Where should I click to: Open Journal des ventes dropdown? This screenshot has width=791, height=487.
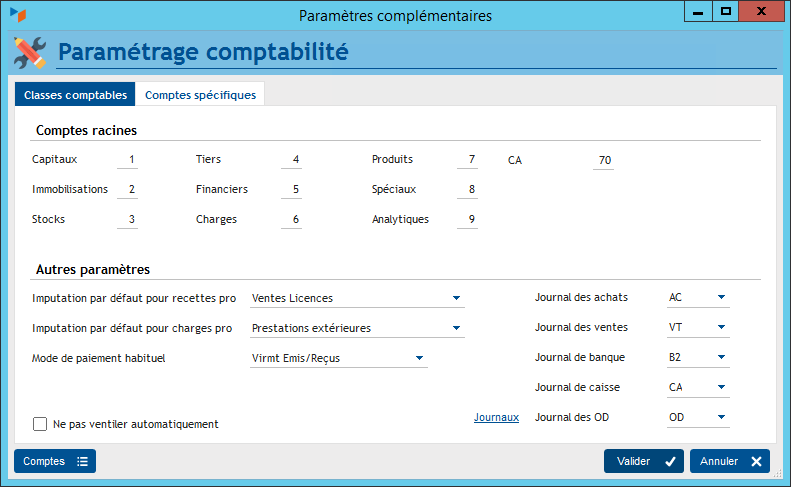click(721, 328)
